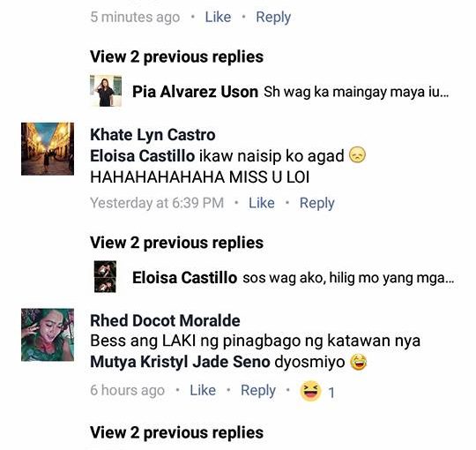
Task: Open Khate Lyn Castro's profile picture
Action: pyautogui.click(x=48, y=149)
